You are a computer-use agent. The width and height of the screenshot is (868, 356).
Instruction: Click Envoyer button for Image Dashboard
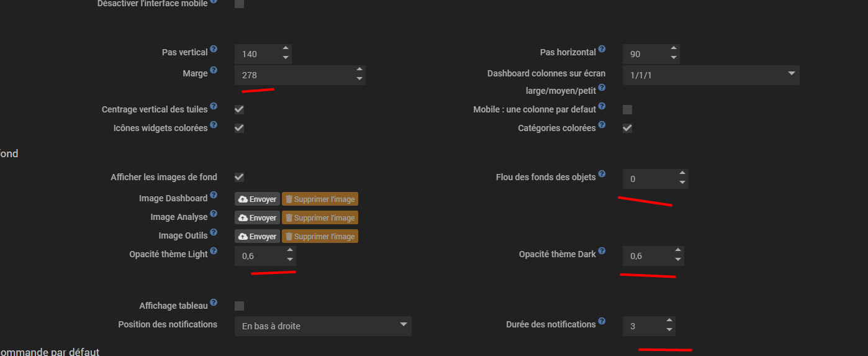point(257,199)
